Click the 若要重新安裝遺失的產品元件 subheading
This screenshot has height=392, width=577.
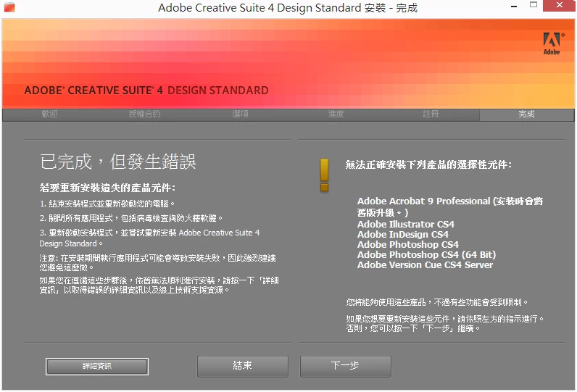click(107, 188)
